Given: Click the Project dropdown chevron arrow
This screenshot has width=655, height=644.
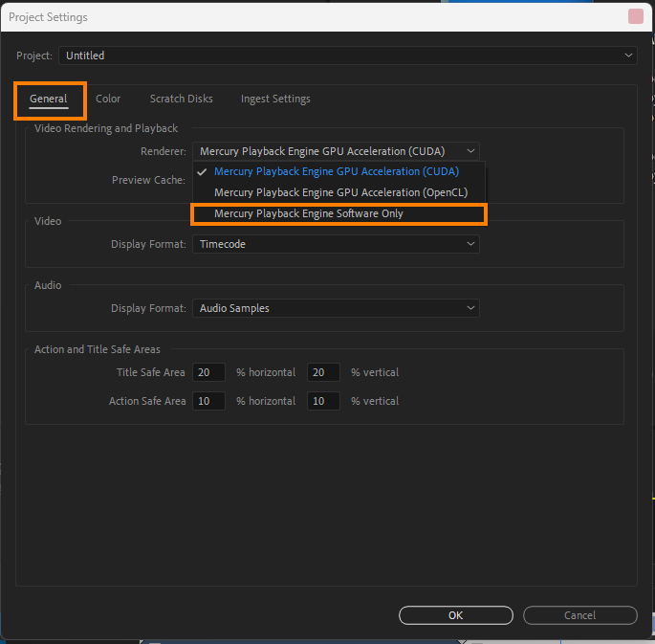Looking at the screenshot, I should point(628,56).
